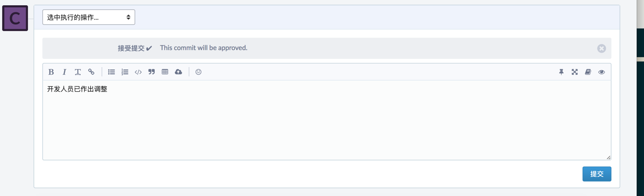The height and width of the screenshot is (196, 644).
Task: Open the formatting help book icon
Action: (x=588, y=72)
